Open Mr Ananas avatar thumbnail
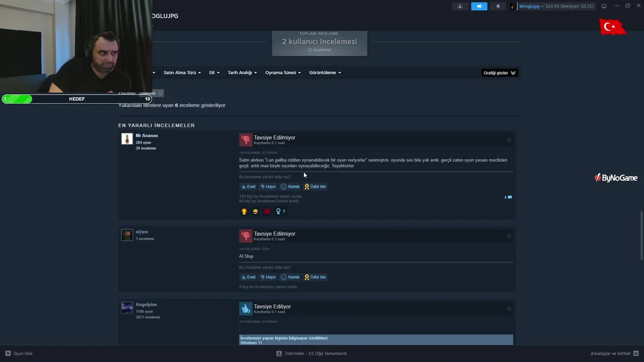The width and height of the screenshot is (644, 362). (x=127, y=139)
